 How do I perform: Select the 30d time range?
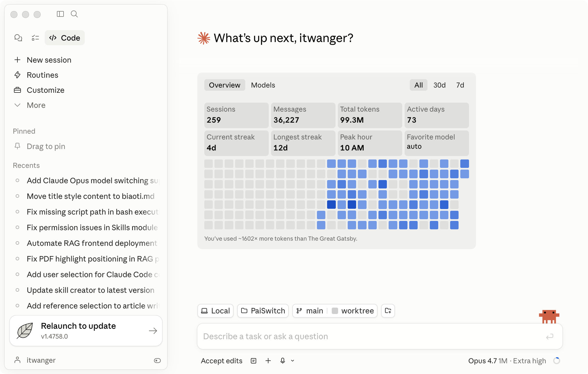pos(439,85)
